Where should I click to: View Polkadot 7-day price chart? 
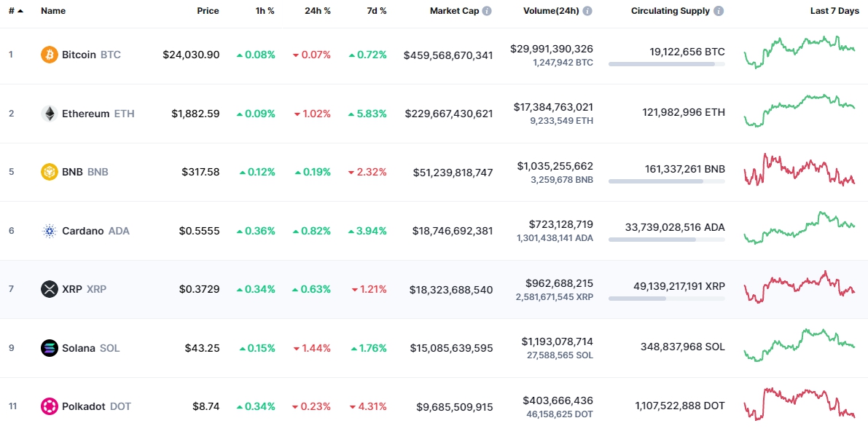click(x=800, y=404)
